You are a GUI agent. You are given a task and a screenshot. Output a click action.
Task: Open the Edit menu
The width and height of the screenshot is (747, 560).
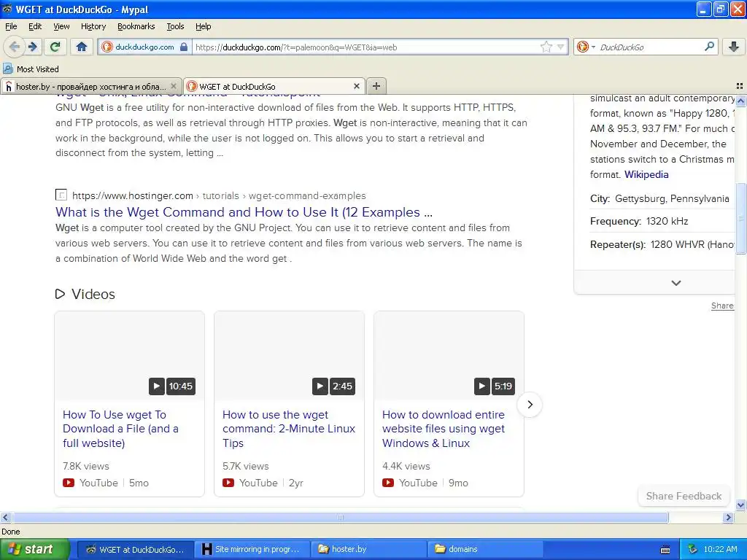35,26
